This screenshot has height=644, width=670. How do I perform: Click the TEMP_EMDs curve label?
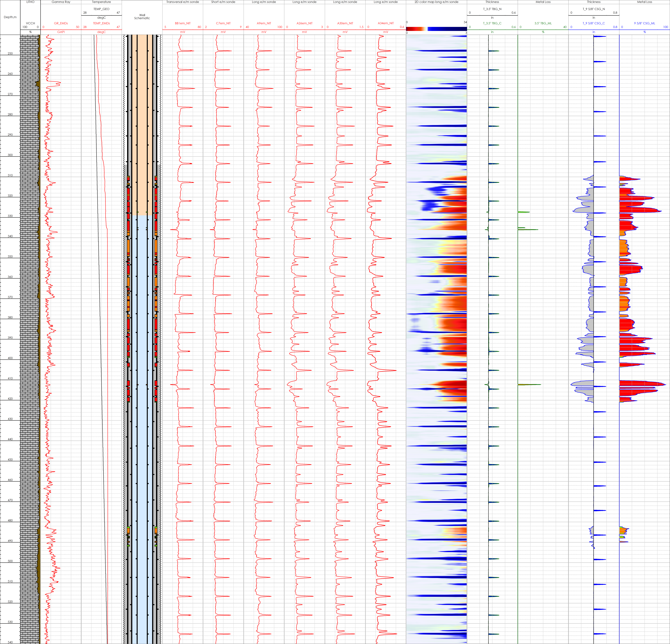102,23
